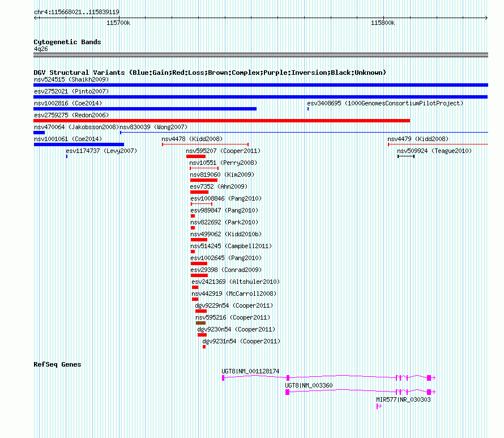Click the Cytogenetic Bands track title
The height and width of the screenshot is (438, 504).
coord(67,42)
